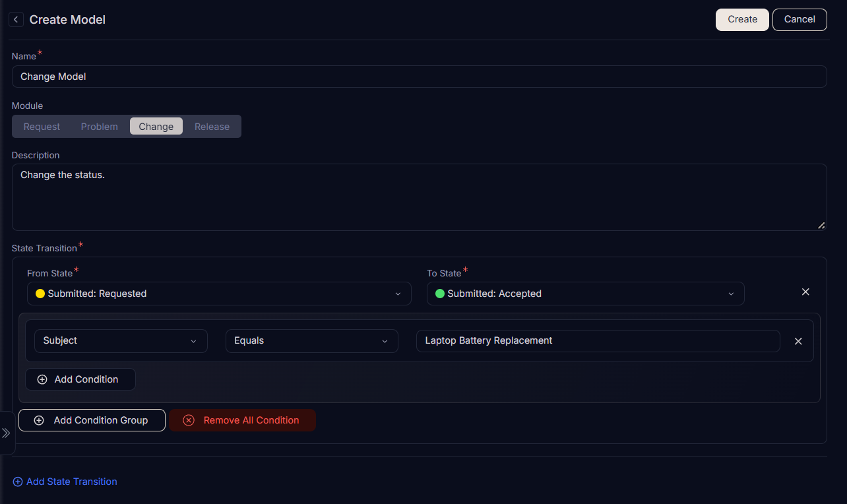
Task: Delete the Subject condition row
Action: coord(798,341)
